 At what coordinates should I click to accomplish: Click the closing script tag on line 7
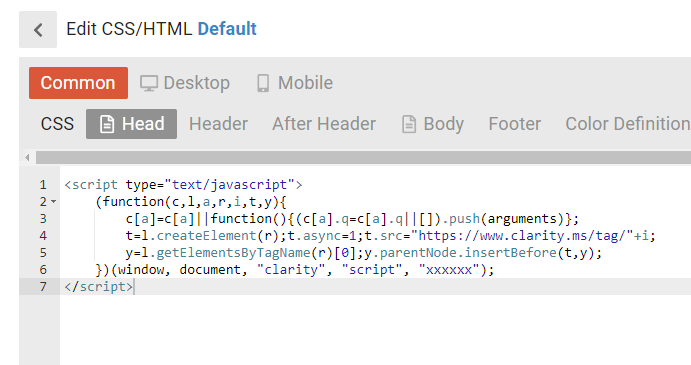click(99, 287)
